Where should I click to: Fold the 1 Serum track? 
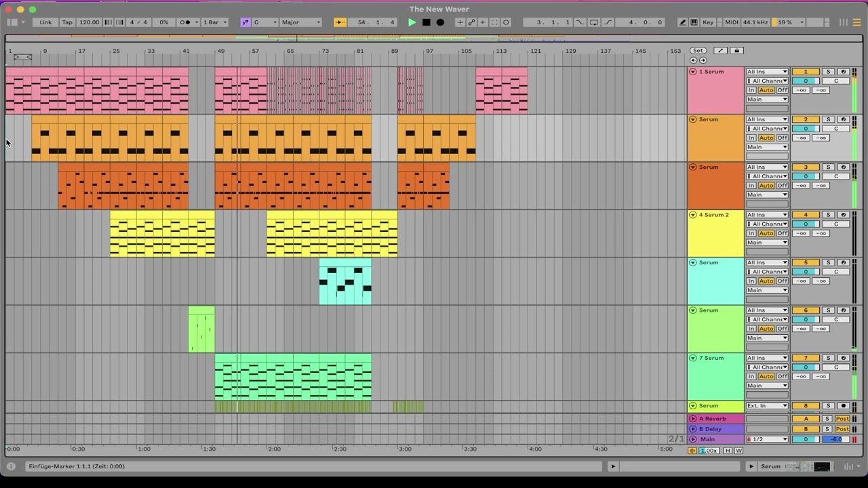pyautogui.click(x=693, y=72)
